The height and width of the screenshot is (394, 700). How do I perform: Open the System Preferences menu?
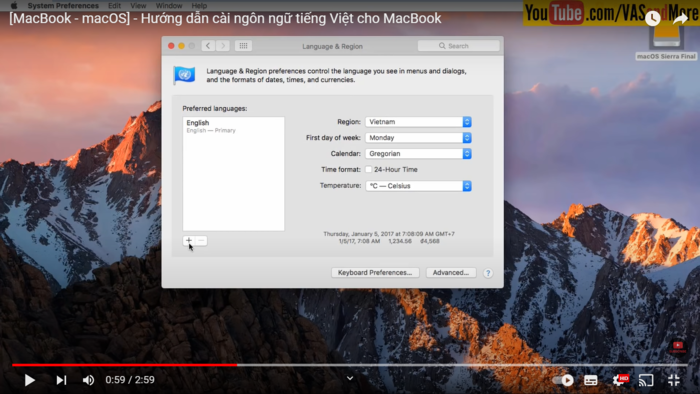(63, 5)
